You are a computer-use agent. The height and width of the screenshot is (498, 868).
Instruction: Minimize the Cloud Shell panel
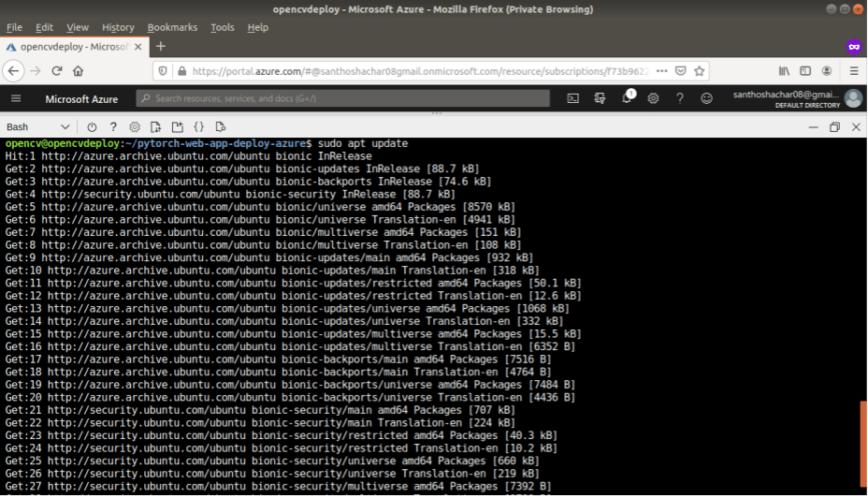[x=813, y=127]
